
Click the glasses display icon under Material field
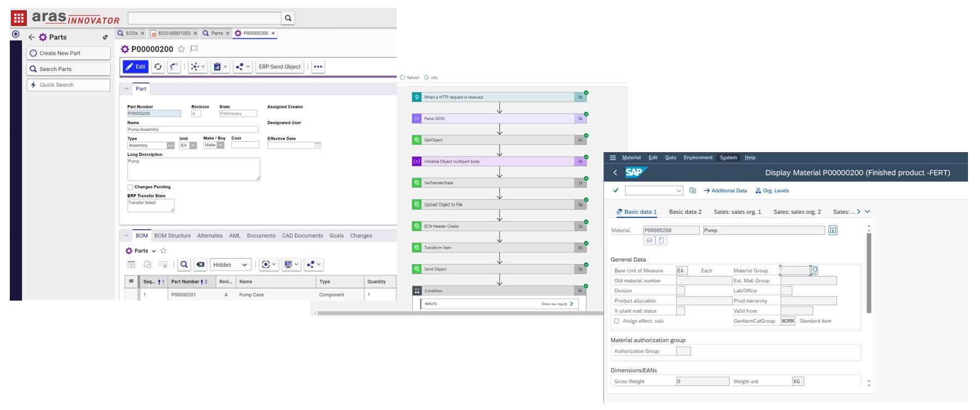[x=649, y=240]
